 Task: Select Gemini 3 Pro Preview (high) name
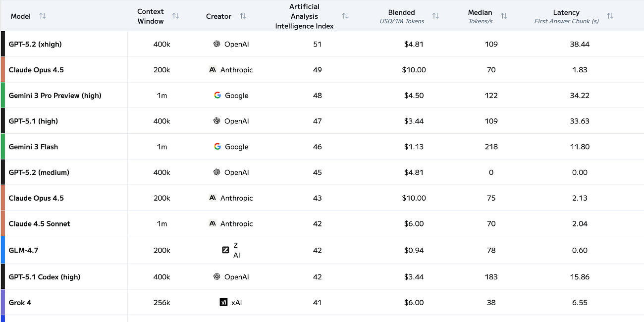point(55,96)
